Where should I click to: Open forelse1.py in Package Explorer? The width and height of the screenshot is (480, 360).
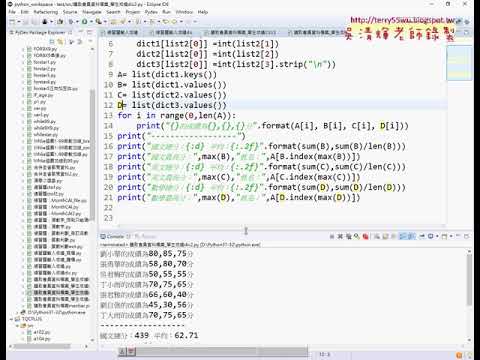[44, 62]
